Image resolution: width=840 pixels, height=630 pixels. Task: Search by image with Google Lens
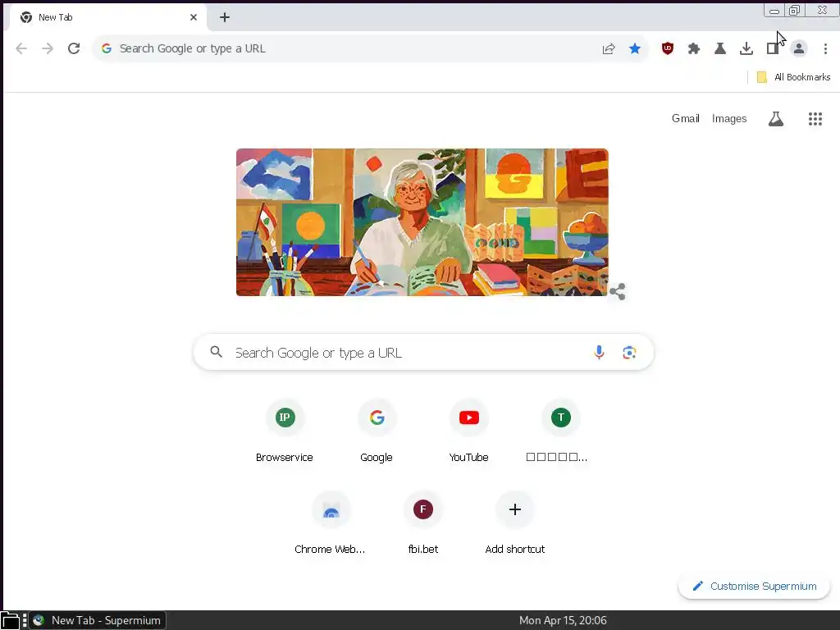tap(629, 352)
